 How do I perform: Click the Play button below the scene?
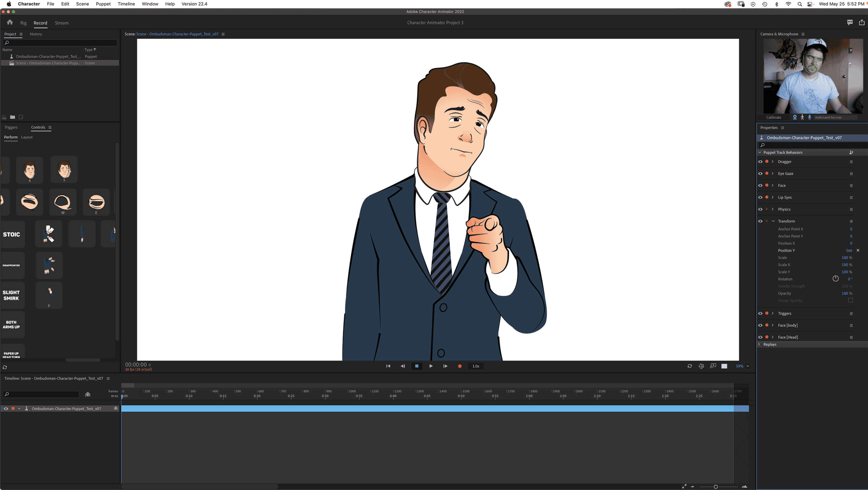point(431,366)
